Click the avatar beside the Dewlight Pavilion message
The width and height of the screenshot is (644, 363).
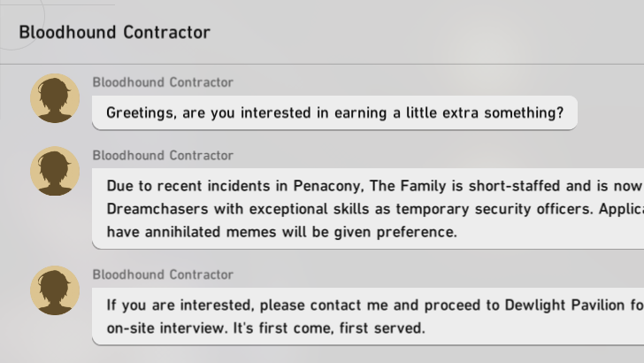point(55,290)
